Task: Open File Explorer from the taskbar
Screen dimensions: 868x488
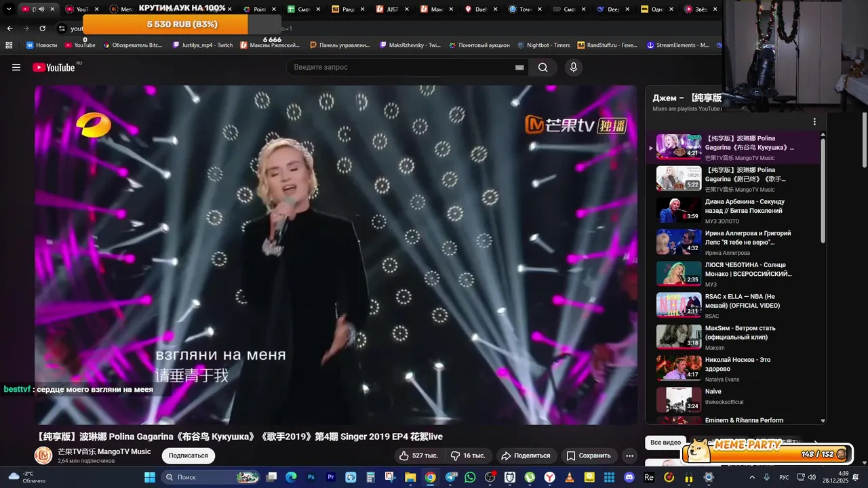Action: pos(410,477)
